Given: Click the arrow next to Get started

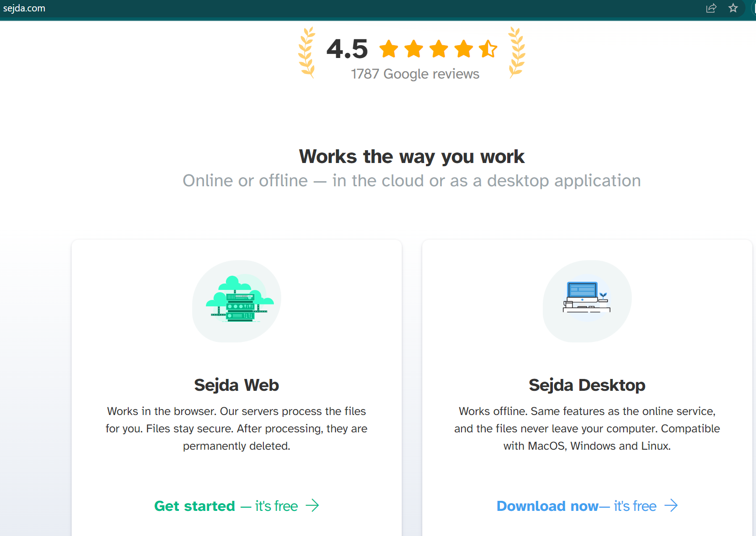Looking at the screenshot, I should point(312,505).
